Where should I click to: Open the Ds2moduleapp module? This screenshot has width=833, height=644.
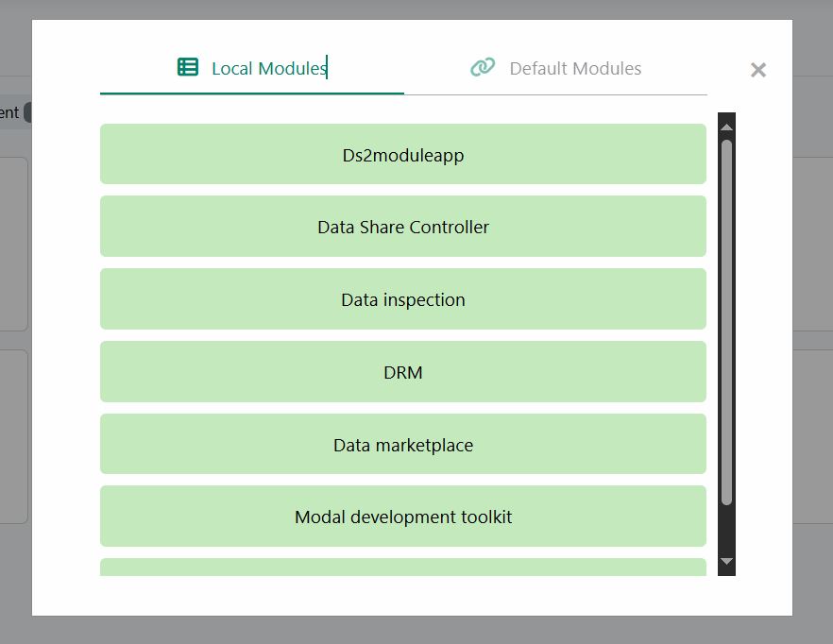pyautogui.click(x=403, y=154)
